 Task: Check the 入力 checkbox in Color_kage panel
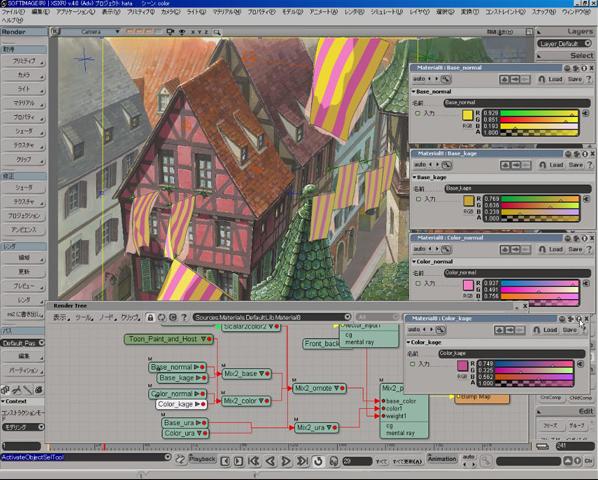[x=412, y=364]
